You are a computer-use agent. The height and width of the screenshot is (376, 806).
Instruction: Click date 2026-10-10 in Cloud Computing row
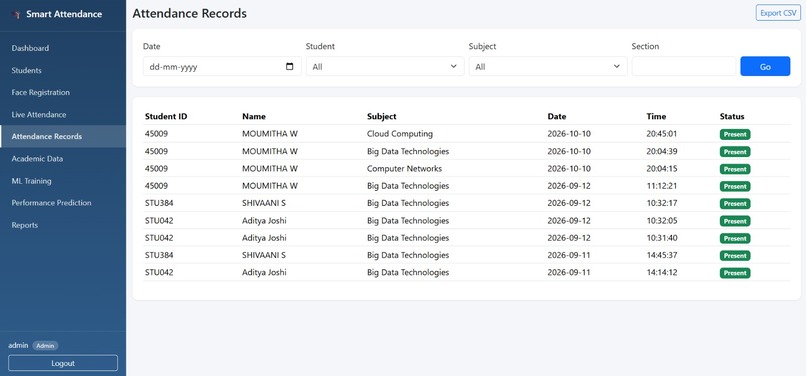coord(569,134)
